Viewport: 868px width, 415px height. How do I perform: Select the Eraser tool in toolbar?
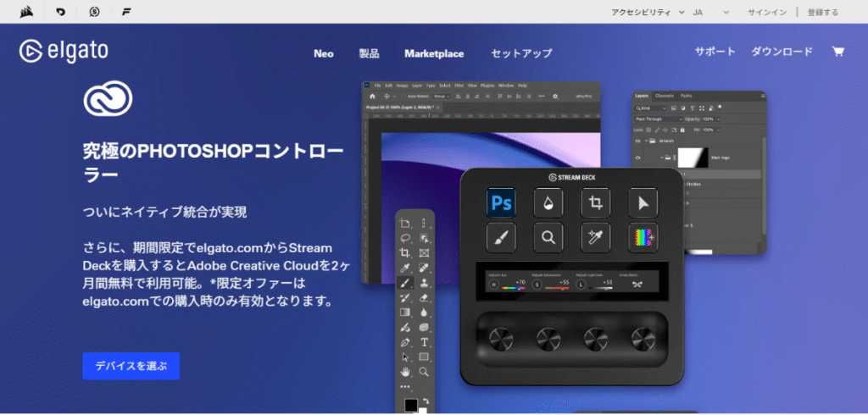(x=424, y=297)
